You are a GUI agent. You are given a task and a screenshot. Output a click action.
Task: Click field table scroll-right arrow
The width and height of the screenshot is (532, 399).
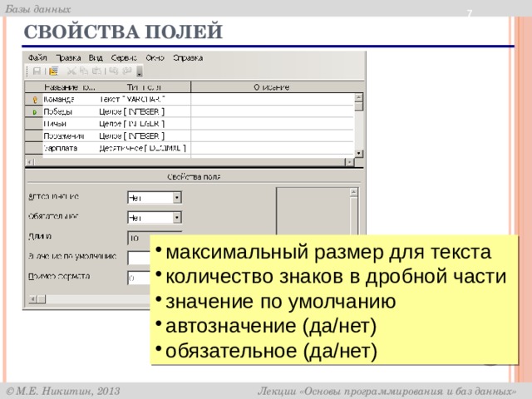pos(349,162)
